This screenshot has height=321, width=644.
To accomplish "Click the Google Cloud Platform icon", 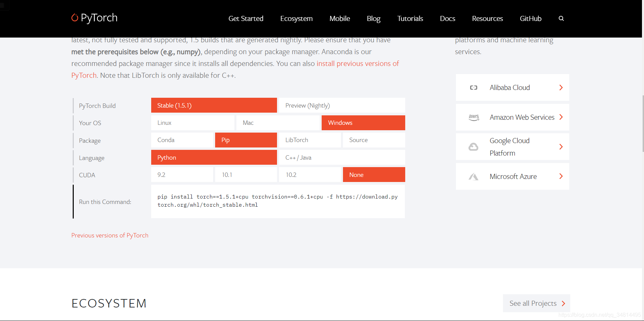I will (473, 147).
